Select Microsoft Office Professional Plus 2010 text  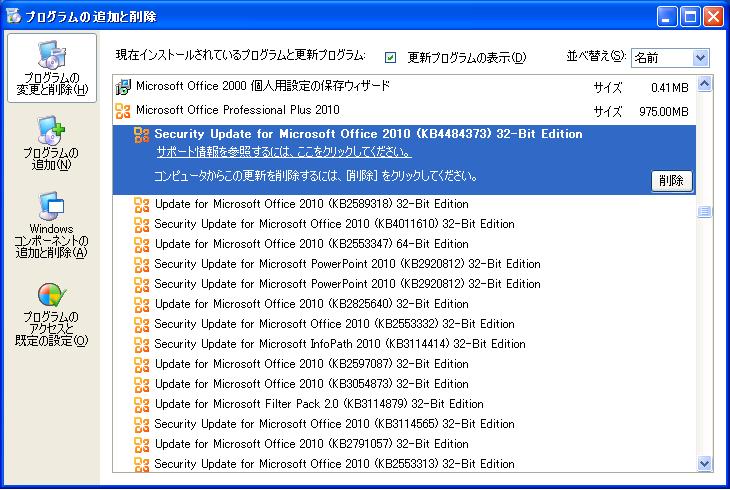(x=237, y=110)
